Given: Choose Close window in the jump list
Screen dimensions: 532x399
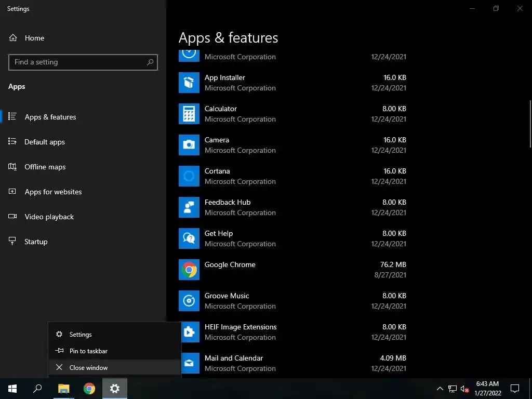Looking at the screenshot, I should point(115,367).
